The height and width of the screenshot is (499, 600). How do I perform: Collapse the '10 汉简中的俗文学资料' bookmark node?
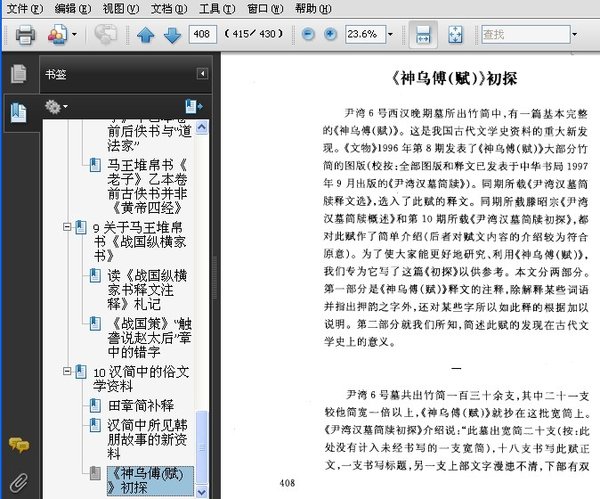tap(67, 371)
